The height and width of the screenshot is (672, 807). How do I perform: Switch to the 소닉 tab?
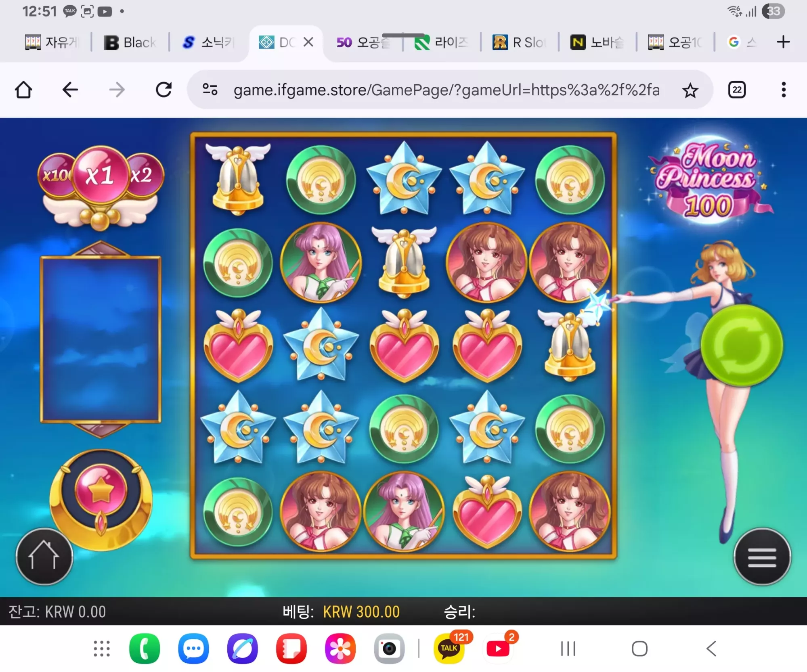point(208,42)
